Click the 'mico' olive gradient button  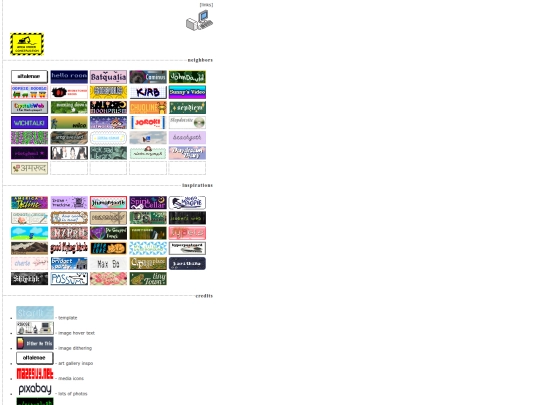[x=69, y=122]
